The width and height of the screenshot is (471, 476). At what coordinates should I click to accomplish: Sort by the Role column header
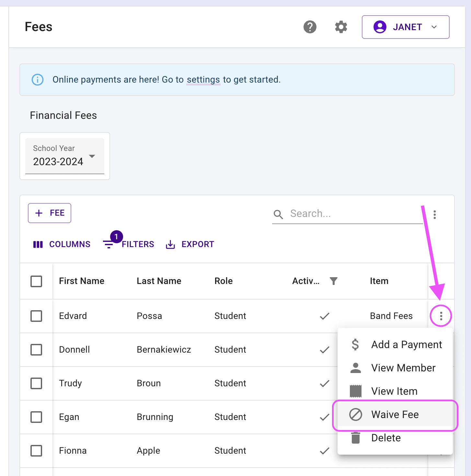click(224, 281)
